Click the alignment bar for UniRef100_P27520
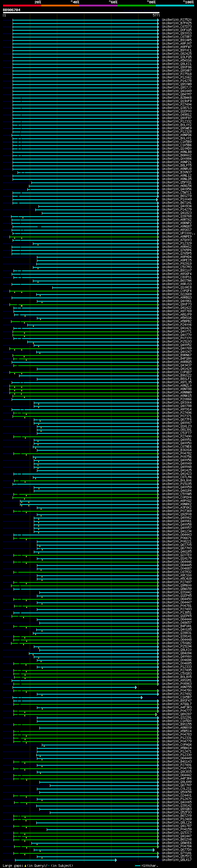Viewport: 197px width, 868px height. point(86,20)
